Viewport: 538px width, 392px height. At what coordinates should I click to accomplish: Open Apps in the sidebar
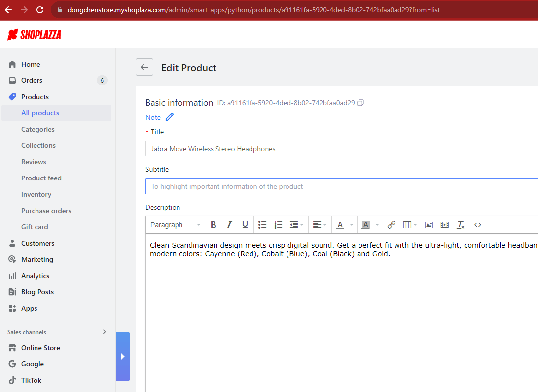coord(29,308)
